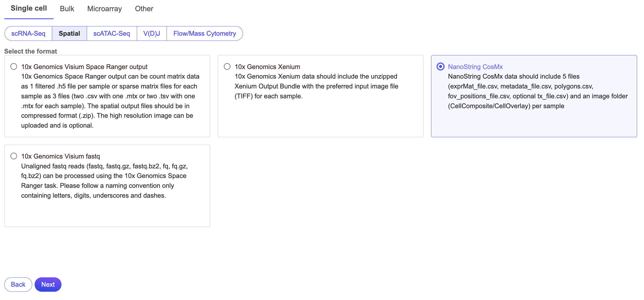This screenshot has width=644, height=300.
Task: Choose the scATAC-Seq data type
Action: click(x=112, y=34)
